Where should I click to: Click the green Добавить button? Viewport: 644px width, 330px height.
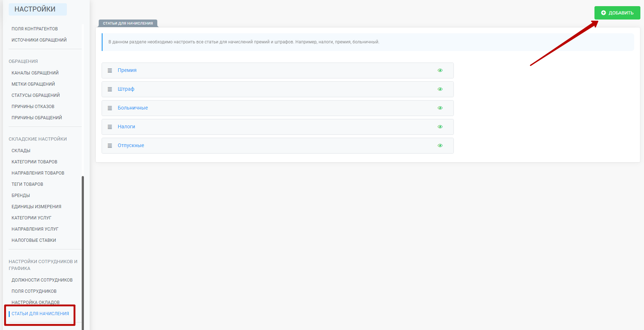point(617,13)
